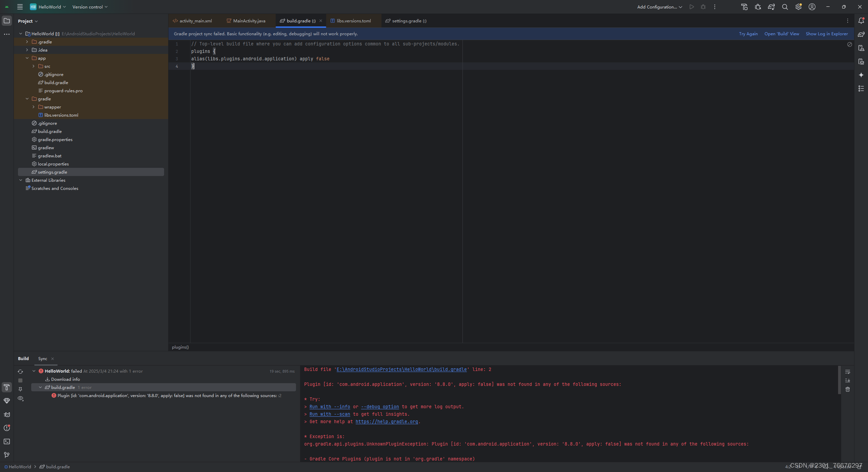Toggle soft-wrap in the build output pane
Viewport: 868px width, 472px height.
coord(848,371)
